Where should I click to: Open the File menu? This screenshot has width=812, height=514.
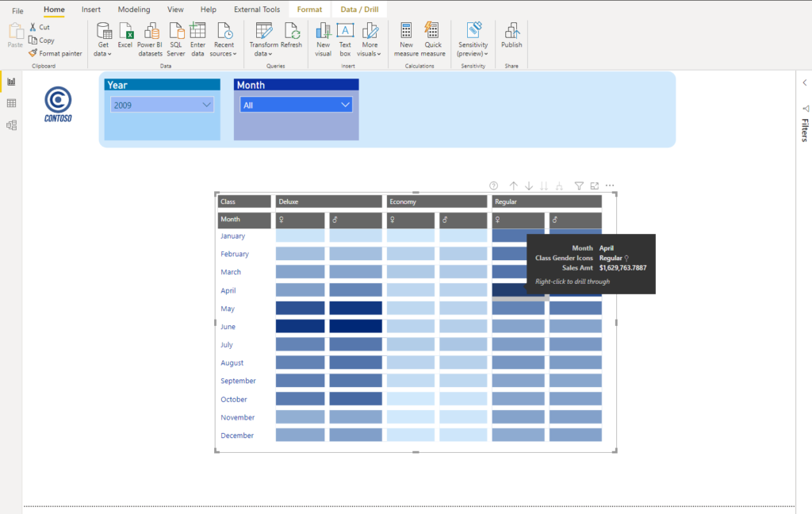17,10
